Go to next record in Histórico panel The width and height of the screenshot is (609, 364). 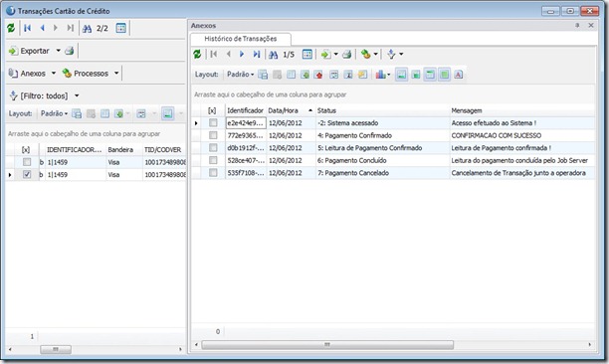click(242, 55)
